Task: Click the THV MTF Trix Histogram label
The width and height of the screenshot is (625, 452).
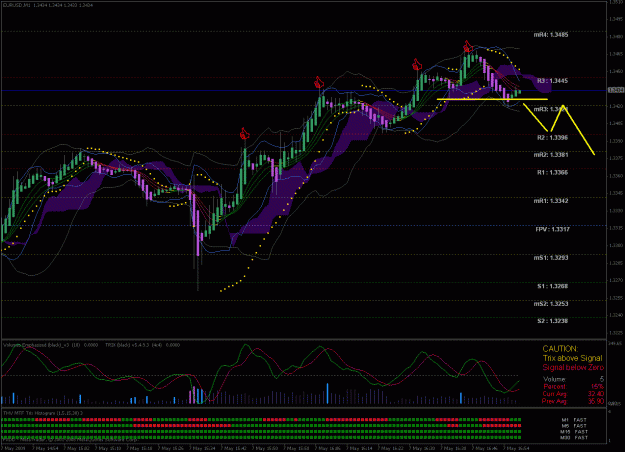Action: point(43,413)
